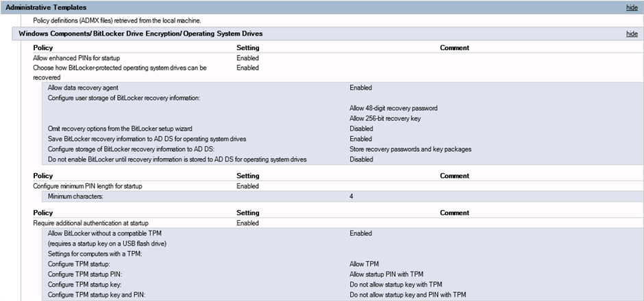644x301 pixels.
Task: Select 'Allow data recovery agent' row
Action: tap(84, 88)
